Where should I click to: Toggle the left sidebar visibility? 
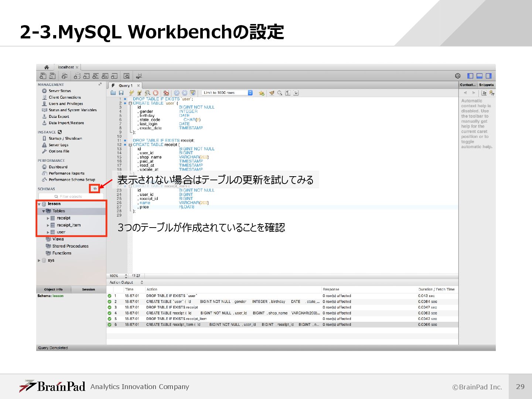pos(470,76)
